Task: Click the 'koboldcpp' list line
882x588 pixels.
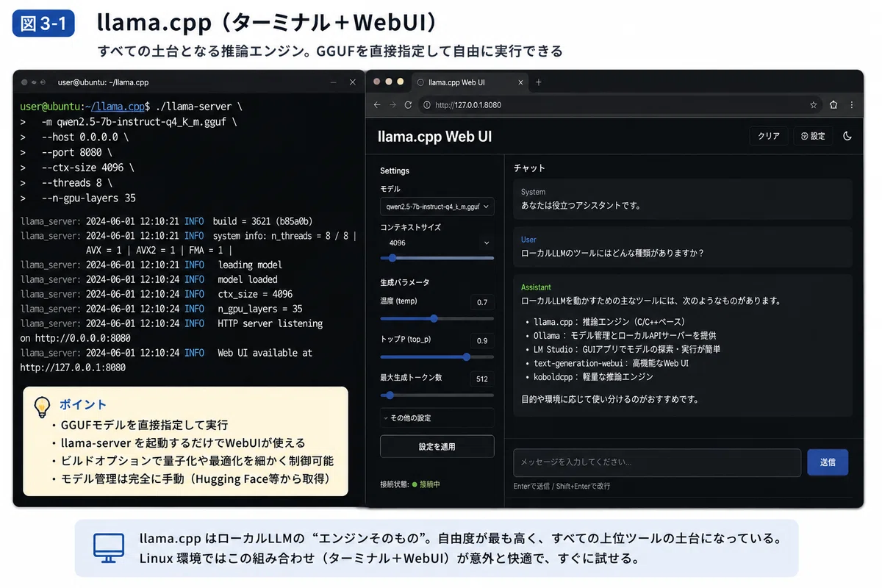Action: [594, 377]
